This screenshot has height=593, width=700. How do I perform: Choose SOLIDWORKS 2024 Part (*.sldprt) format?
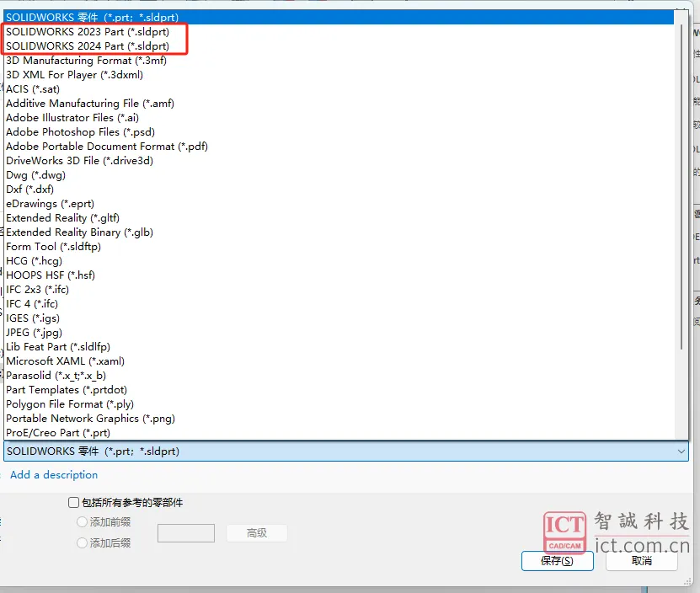coord(339,46)
